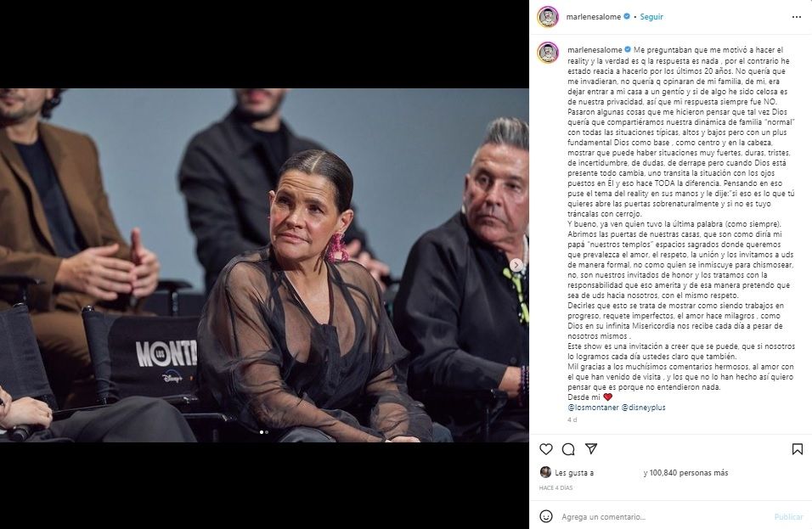
Task: Click the liker's small profile avatar
Action: pyautogui.click(x=545, y=472)
